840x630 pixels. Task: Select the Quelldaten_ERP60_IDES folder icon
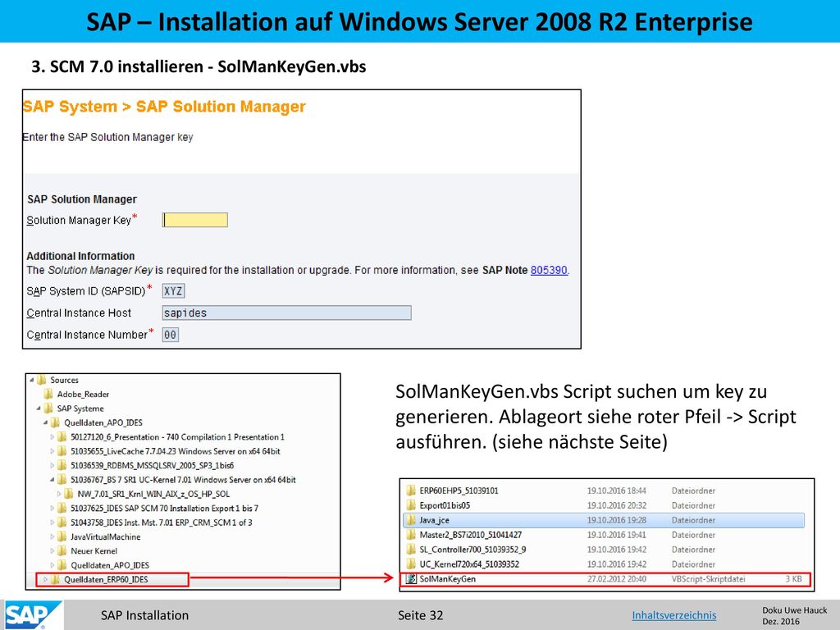56,579
